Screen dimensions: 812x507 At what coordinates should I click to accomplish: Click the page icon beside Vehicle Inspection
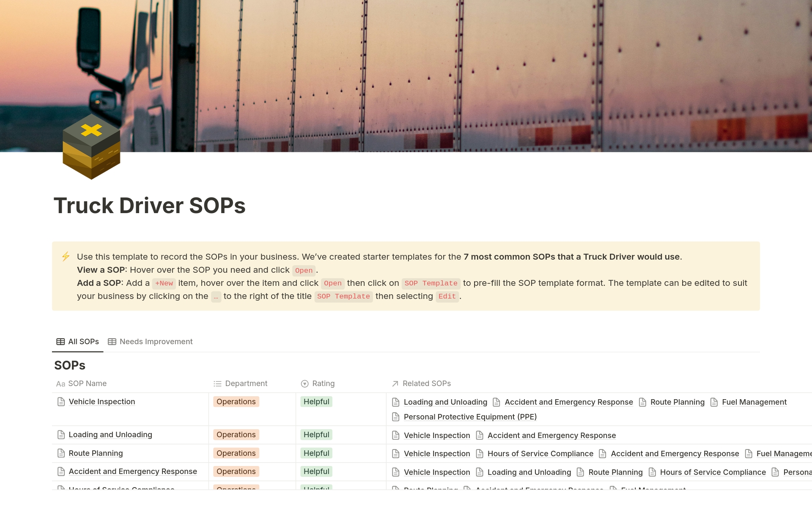tap(60, 402)
